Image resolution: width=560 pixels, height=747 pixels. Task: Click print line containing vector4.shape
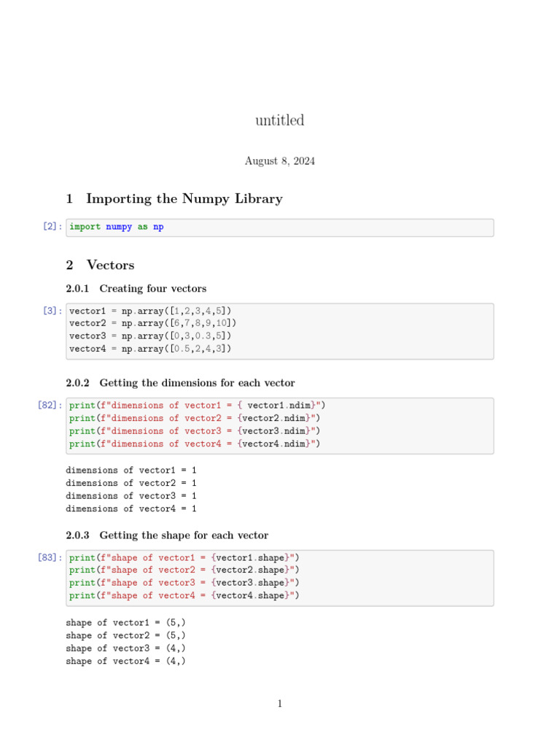click(184, 595)
